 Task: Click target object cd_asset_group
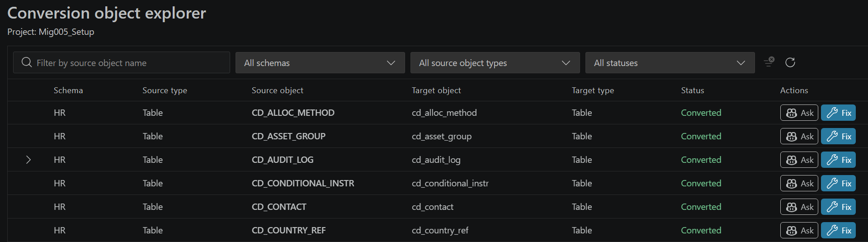pyautogui.click(x=441, y=136)
